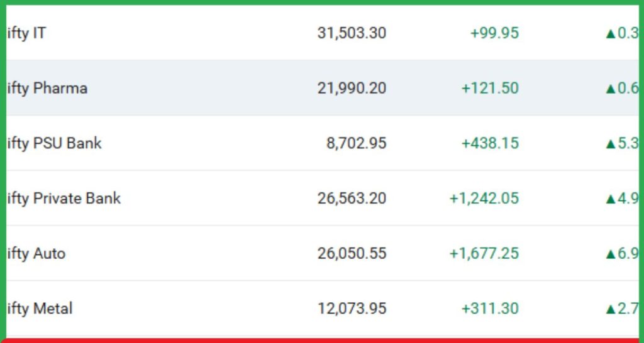Click the Nifty IT index name
This screenshot has height=343, width=644.
click(26, 33)
